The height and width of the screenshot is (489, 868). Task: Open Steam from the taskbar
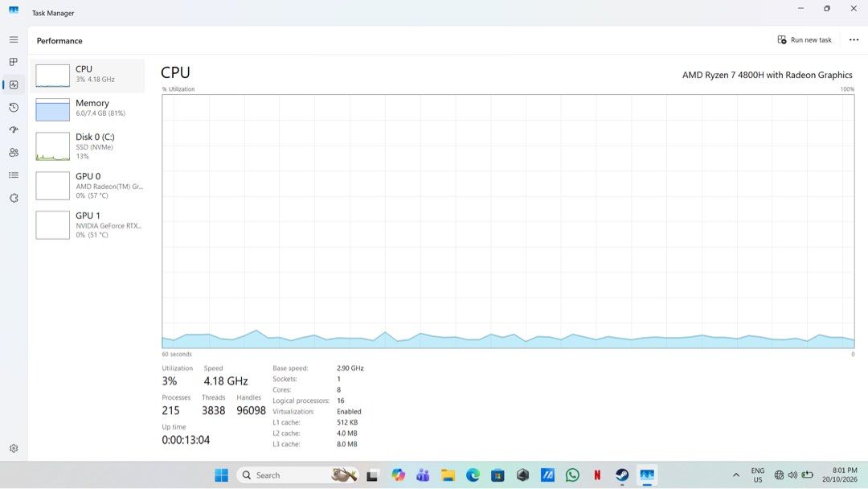tap(622, 475)
